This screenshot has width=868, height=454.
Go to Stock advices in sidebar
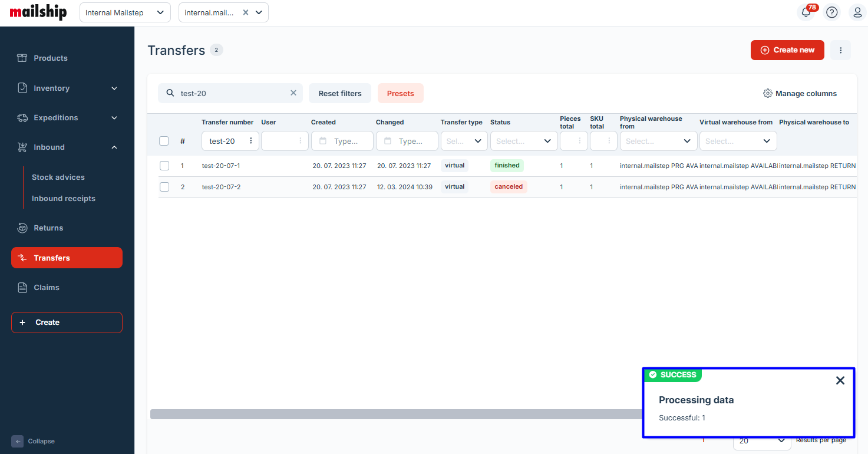58,177
